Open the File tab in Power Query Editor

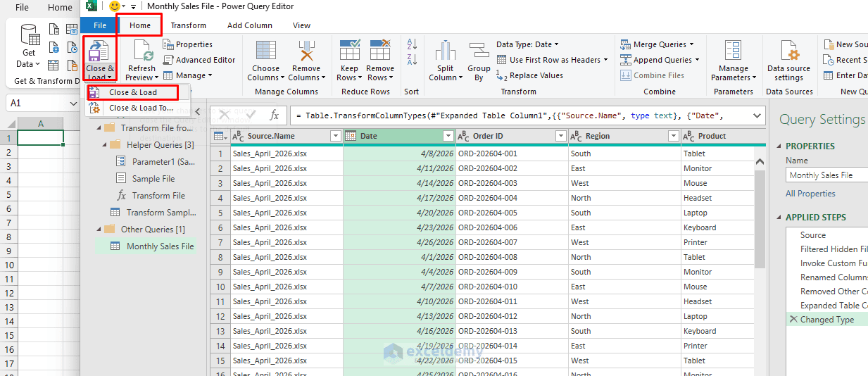pos(100,25)
